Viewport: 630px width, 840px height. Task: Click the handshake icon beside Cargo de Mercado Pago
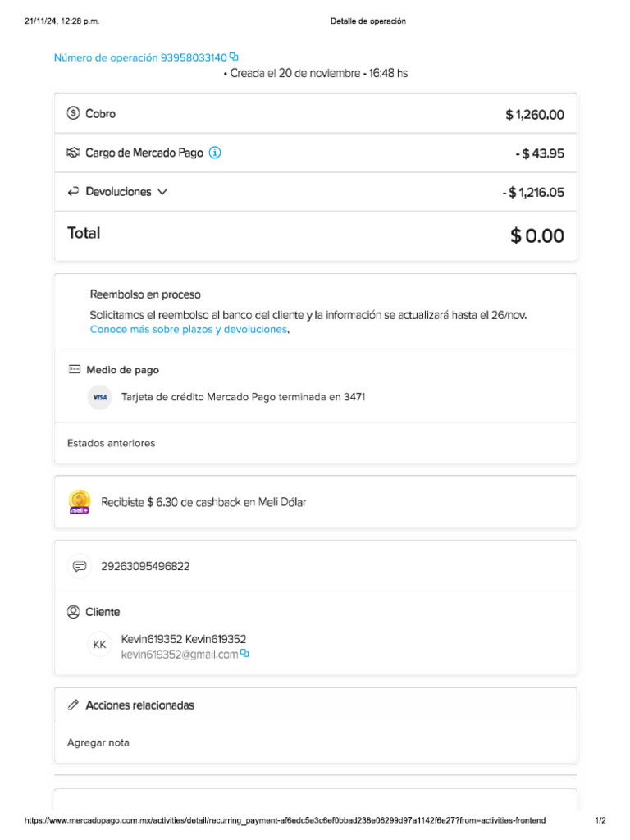[73, 153]
